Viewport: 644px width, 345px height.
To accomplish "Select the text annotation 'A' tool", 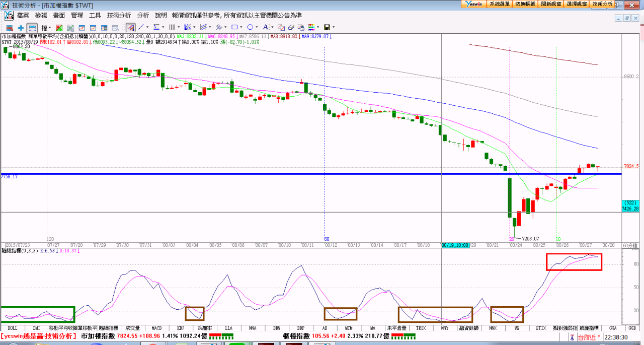I will click(x=266, y=27).
